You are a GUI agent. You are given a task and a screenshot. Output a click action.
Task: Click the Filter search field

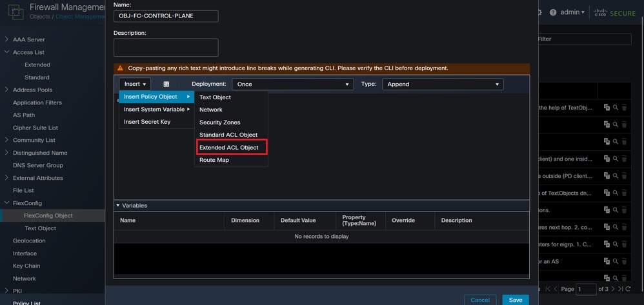(x=584, y=39)
